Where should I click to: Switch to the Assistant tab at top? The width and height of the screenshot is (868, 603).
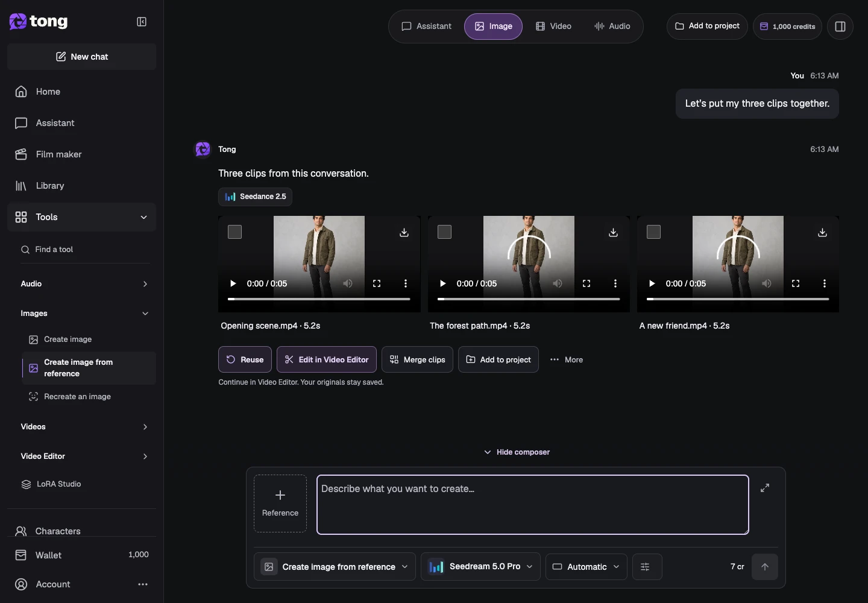426,27
